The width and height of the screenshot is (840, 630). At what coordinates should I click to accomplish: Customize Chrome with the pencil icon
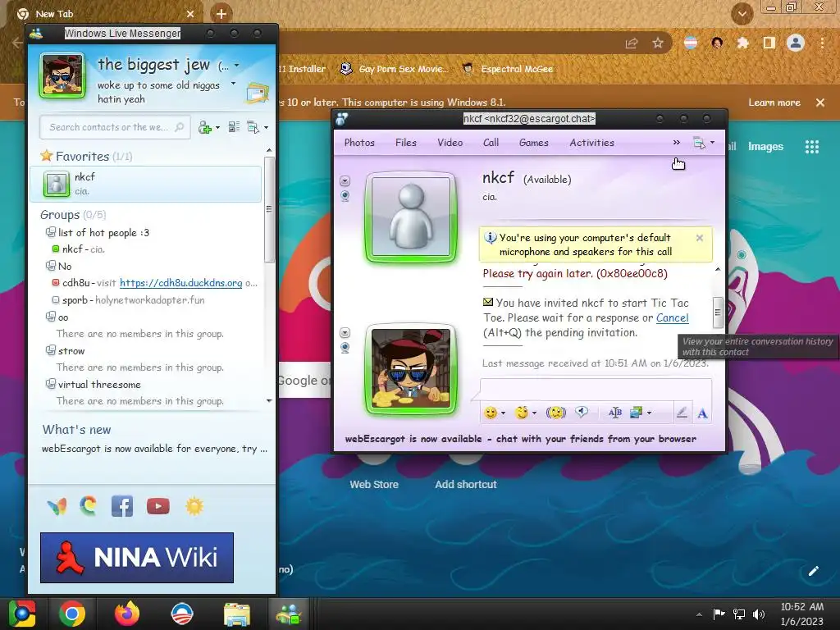[813, 571]
